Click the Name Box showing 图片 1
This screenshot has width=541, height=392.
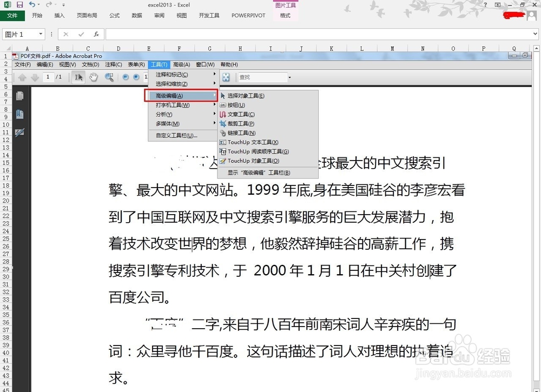point(20,34)
